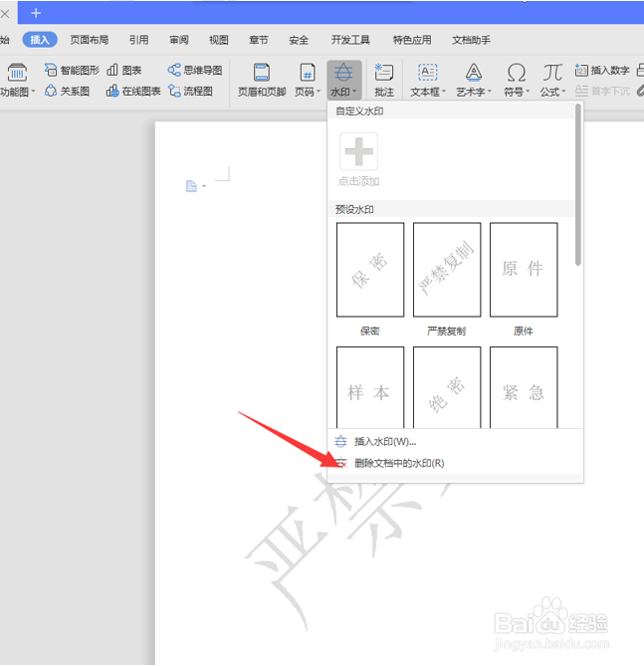Expand the 文本框 dropdown arrow
644x666 pixels.
pos(444,92)
